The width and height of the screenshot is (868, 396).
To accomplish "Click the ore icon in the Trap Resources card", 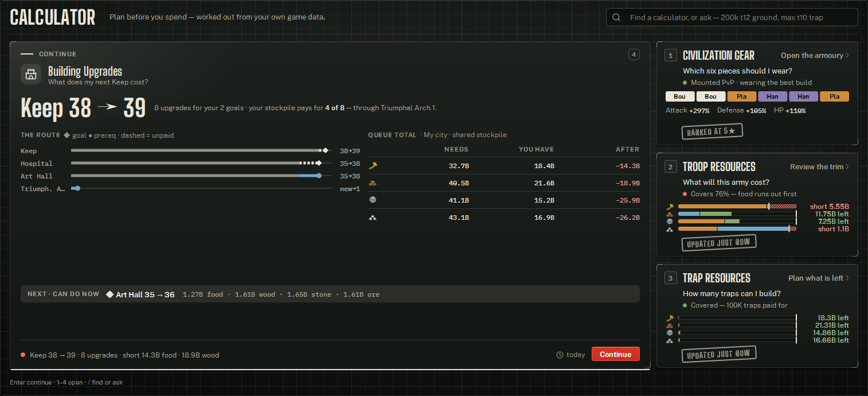I will (x=670, y=340).
